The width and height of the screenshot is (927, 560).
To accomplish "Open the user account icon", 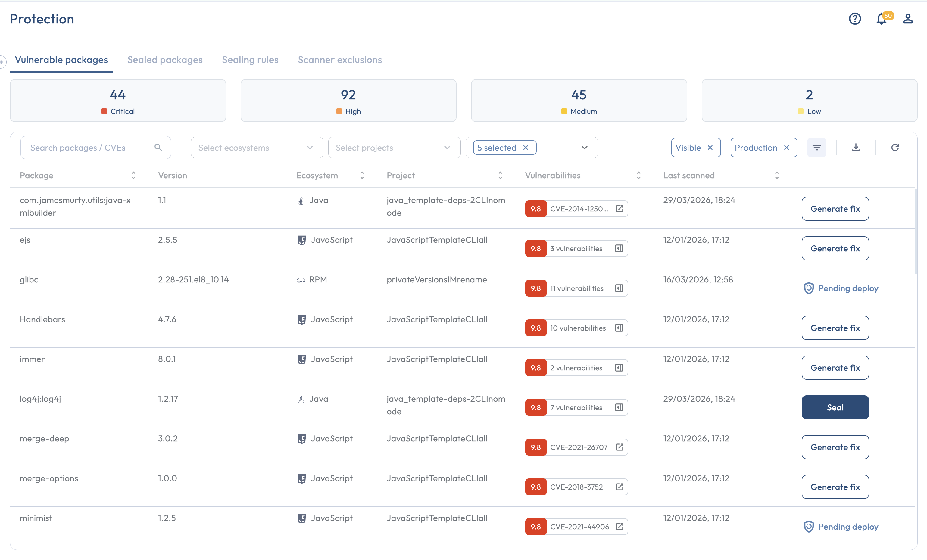I will tap(908, 19).
